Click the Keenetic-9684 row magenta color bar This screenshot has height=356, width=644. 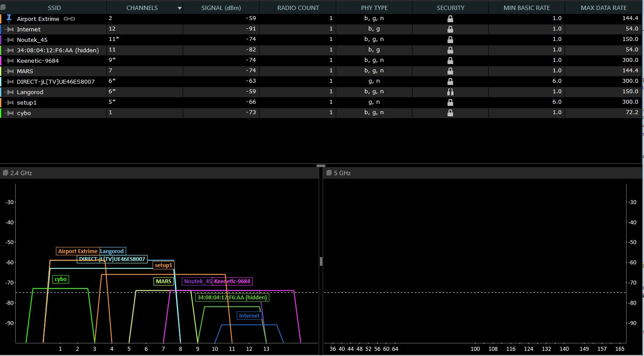1,61
